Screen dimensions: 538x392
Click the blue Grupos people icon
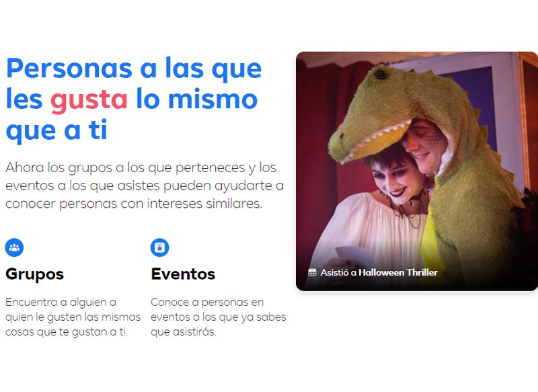pos(14,247)
